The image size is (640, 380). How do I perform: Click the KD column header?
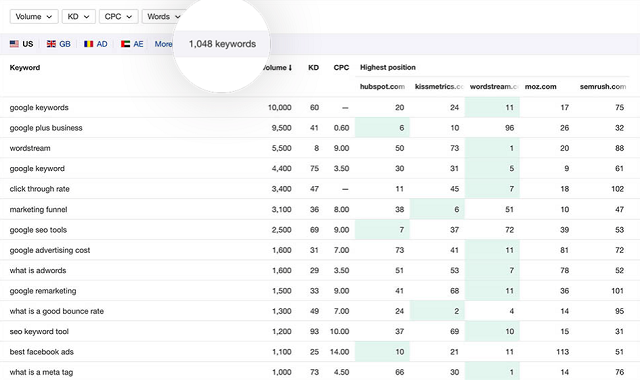coord(313,68)
